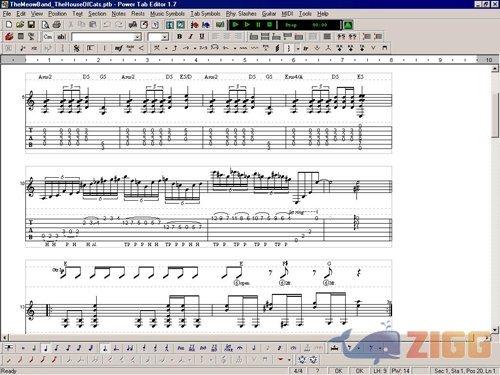500x375 pixels.
Task: Click the New file icon
Action: (x=9, y=25)
